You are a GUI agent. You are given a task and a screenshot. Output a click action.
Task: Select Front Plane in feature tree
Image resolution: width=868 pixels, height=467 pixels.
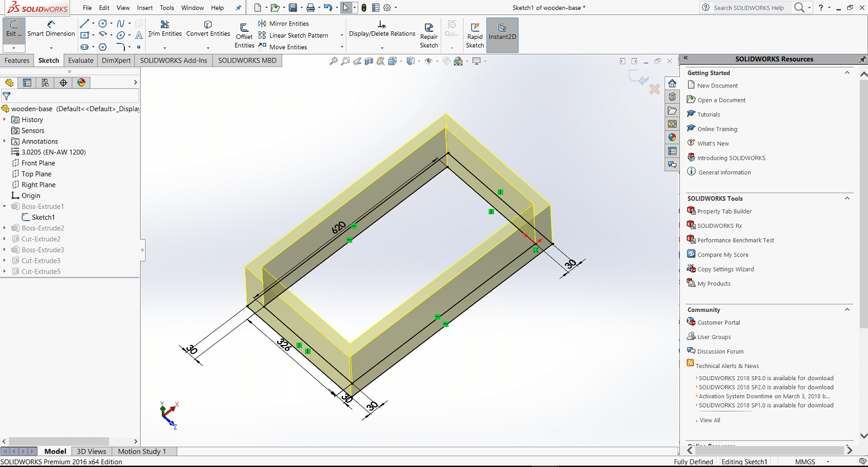pyautogui.click(x=38, y=163)
